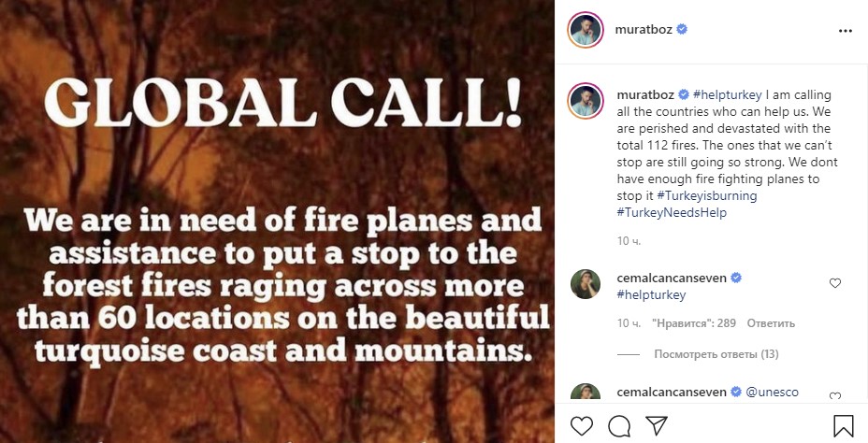Viewport: 868px width, 443px height.
Task: Open the @unesco mention link
Action: pyautogui.click(x=772, y=392)
